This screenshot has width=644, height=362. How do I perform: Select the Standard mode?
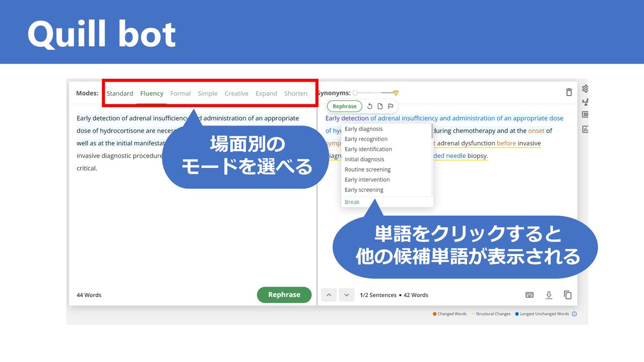120,93
